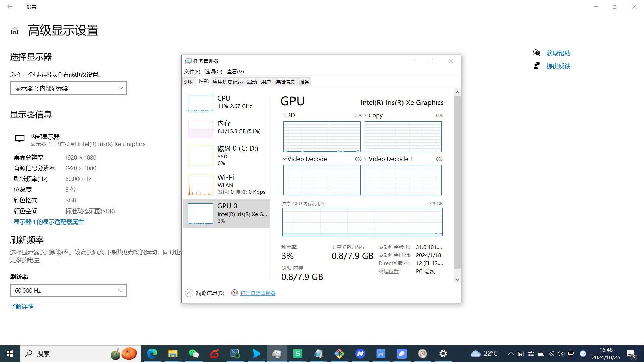The image size is (644, 362).
Task: Open Microsoft Edge from the taskbar
Action: pyautogui.click(x=152, y=354)
